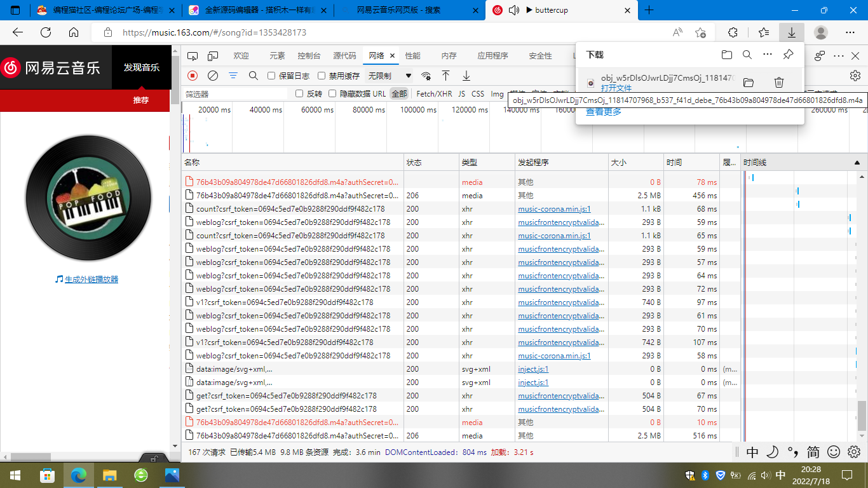Open Edge settings and more menu
This screenshot has height=488, width=868.
[850, 32]
